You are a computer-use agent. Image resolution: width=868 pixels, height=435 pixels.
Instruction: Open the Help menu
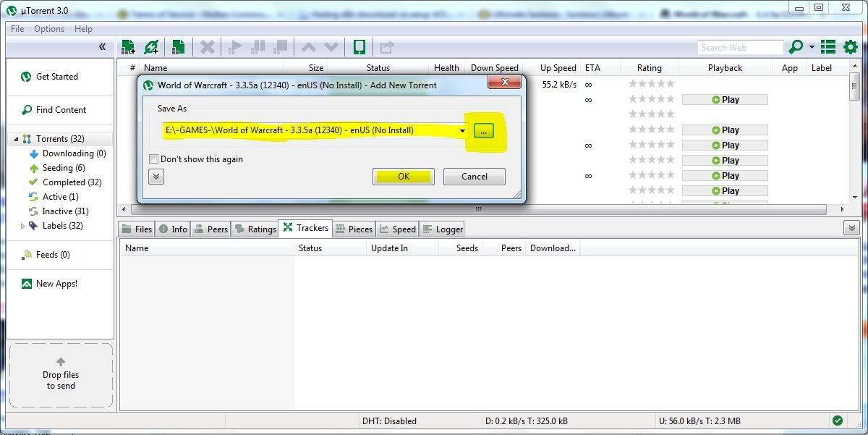click(83, 29)
